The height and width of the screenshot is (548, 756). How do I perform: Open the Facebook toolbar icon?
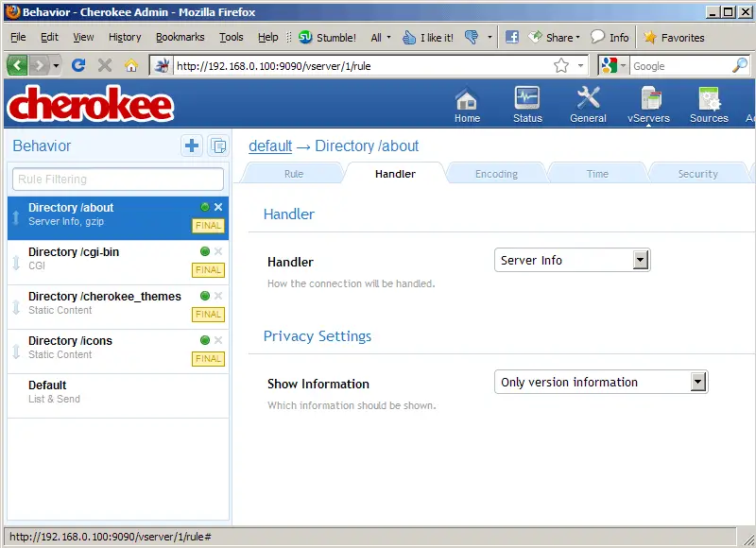pyautogui.click(x=512, y=37)
